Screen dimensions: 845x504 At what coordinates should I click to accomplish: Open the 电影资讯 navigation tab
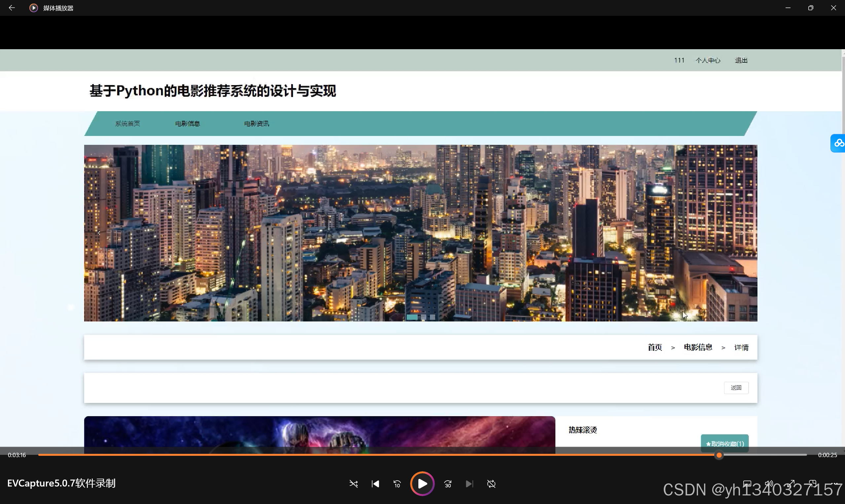point(257,124)
